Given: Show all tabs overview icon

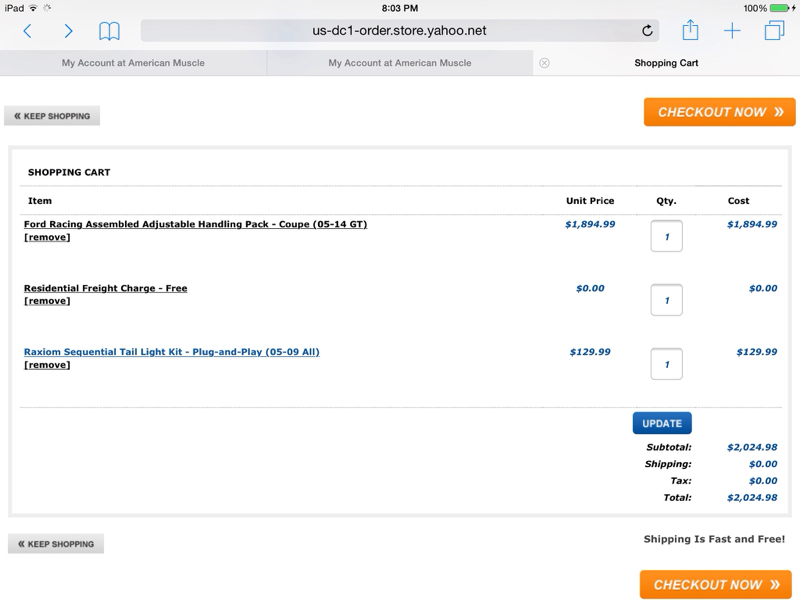Looking at the screenshot, I should [774, 31].
